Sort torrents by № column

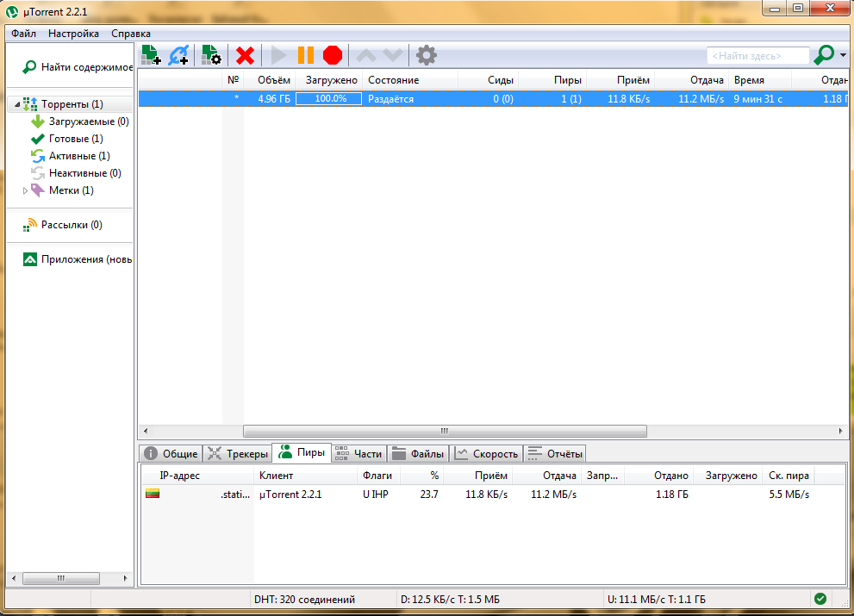(x=234, y=80)
